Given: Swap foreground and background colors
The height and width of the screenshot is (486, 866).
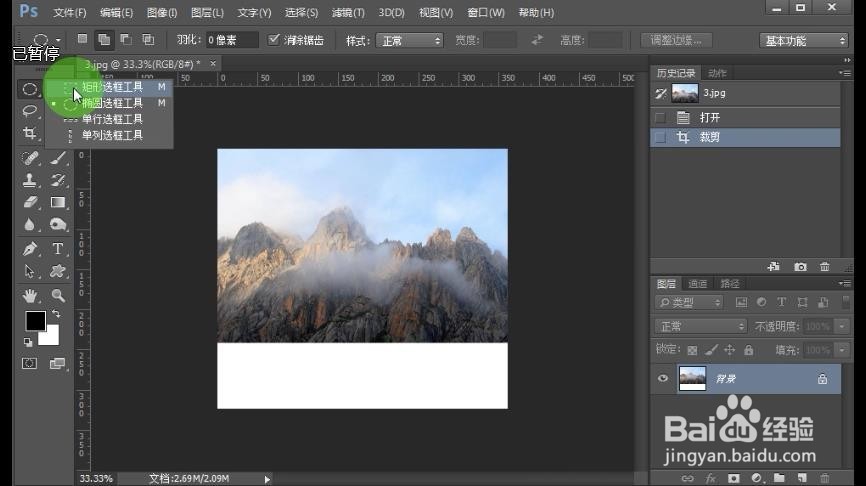Looking at the screenshot, I should click(56, 314).
